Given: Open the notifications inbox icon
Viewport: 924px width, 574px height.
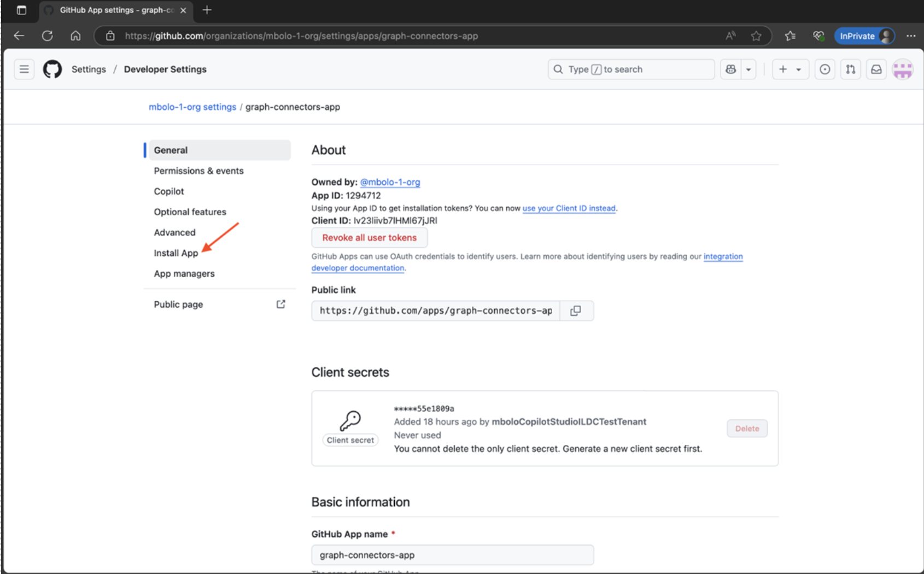Looking at the screenshot, I should (x=876, y=69).
